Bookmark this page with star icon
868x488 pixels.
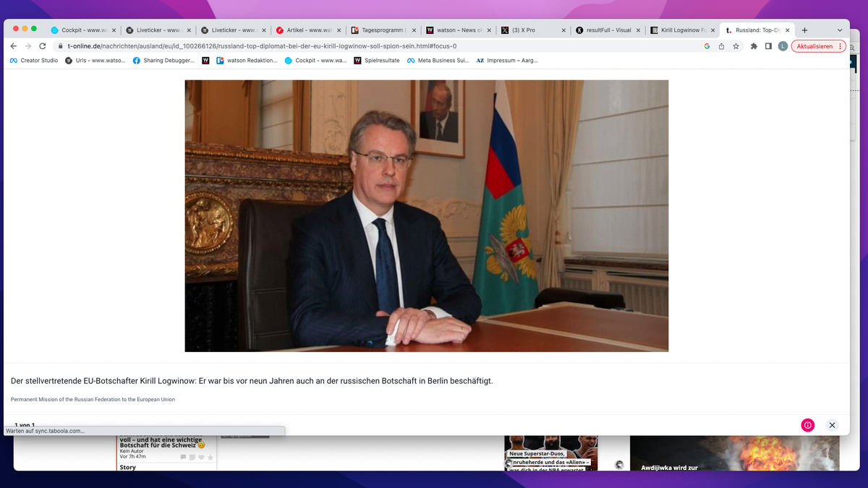(x=736, y=46)
